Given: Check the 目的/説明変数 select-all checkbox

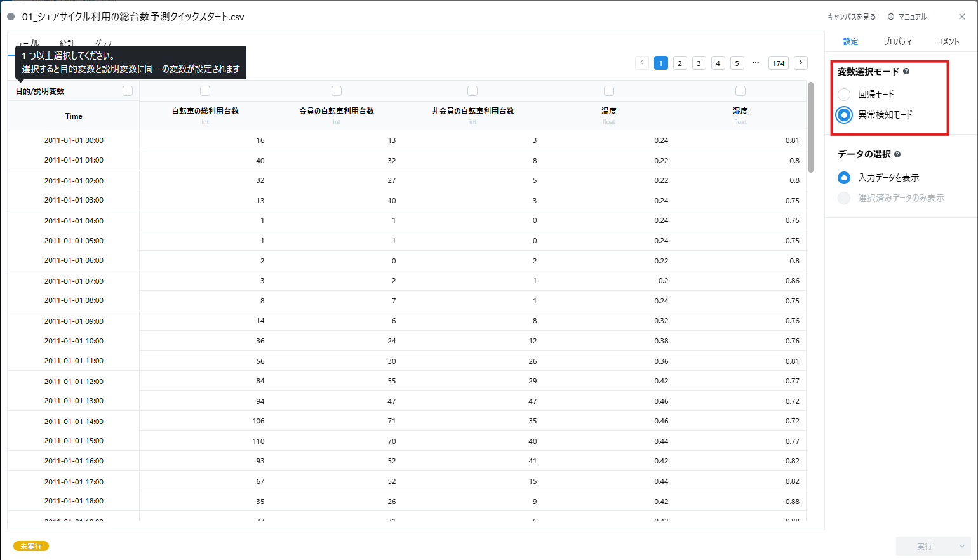Looking at the screenshot, I should pos(128,91).
